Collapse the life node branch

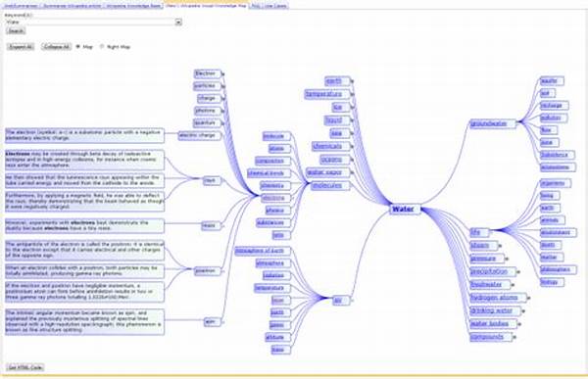click(492, 230)
